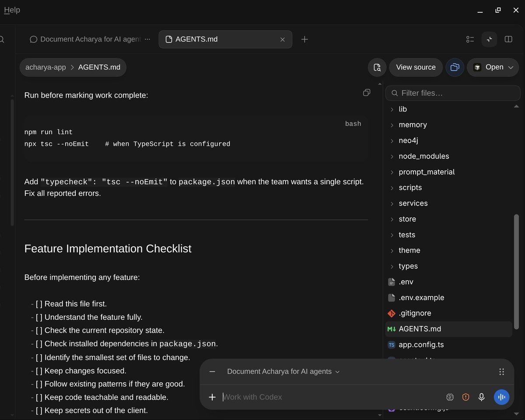Click the View source button
The width and height of the screenshot is (525, 420).
(416, 67)
